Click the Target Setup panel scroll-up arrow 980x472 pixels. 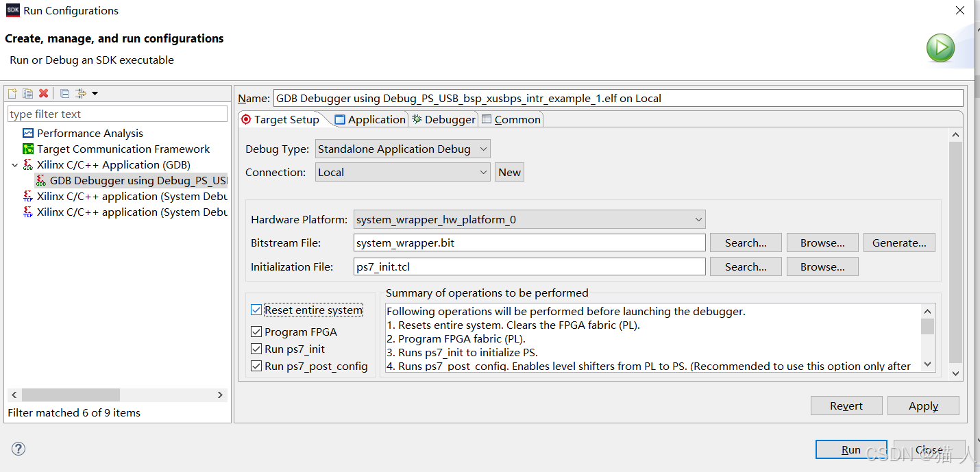tap(956, 135)
